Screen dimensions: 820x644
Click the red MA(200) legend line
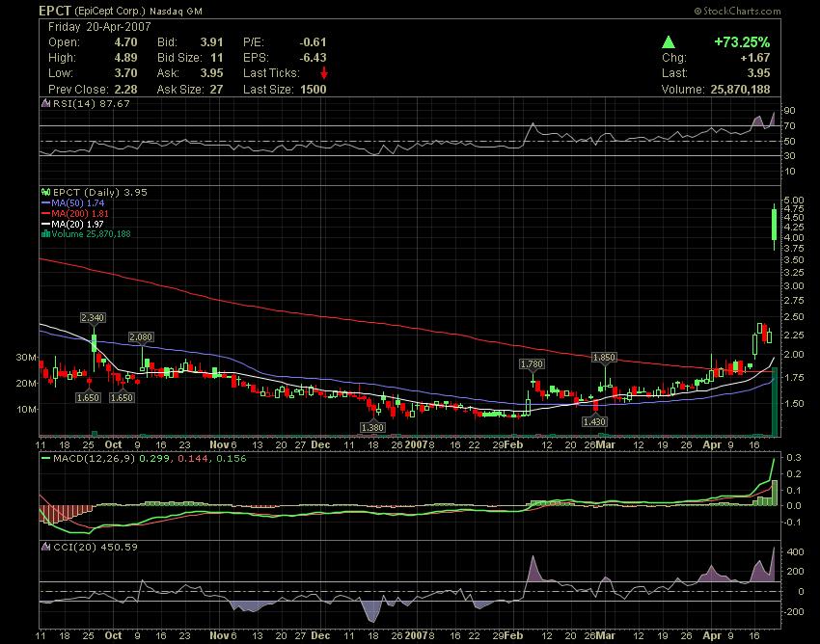pyautogui.click(x=46, y=213)
